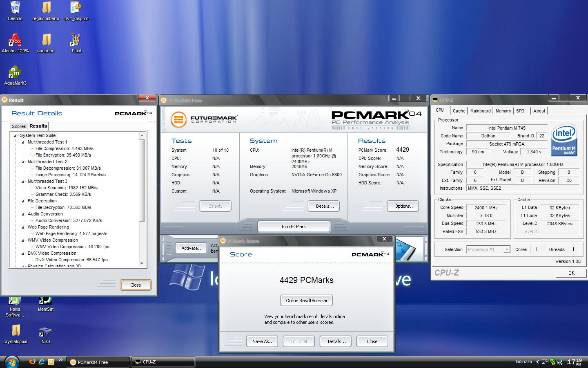Collapse DivX Video Compression tree node
The height and width of the screenshot is (368, 588).
coord(23,254)
